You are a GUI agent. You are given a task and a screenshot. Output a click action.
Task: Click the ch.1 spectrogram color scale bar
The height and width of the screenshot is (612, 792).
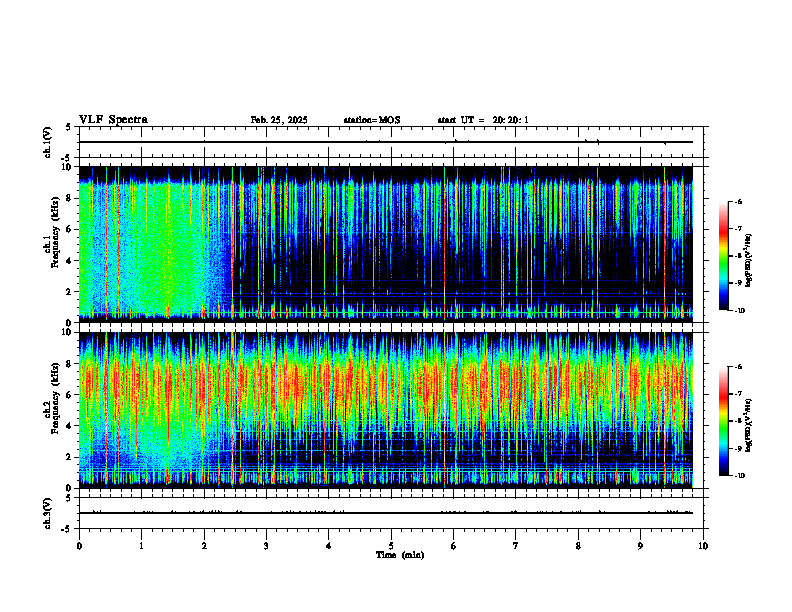point(724,256)
